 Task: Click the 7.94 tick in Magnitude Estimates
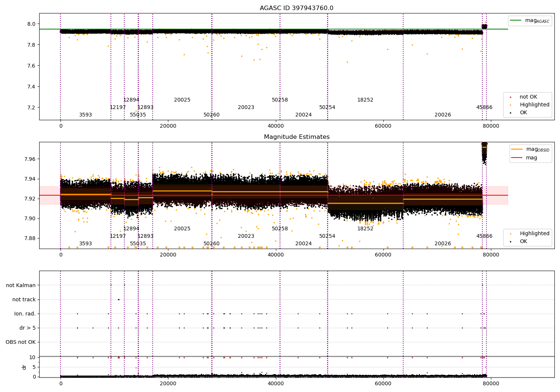click(30, 179)
